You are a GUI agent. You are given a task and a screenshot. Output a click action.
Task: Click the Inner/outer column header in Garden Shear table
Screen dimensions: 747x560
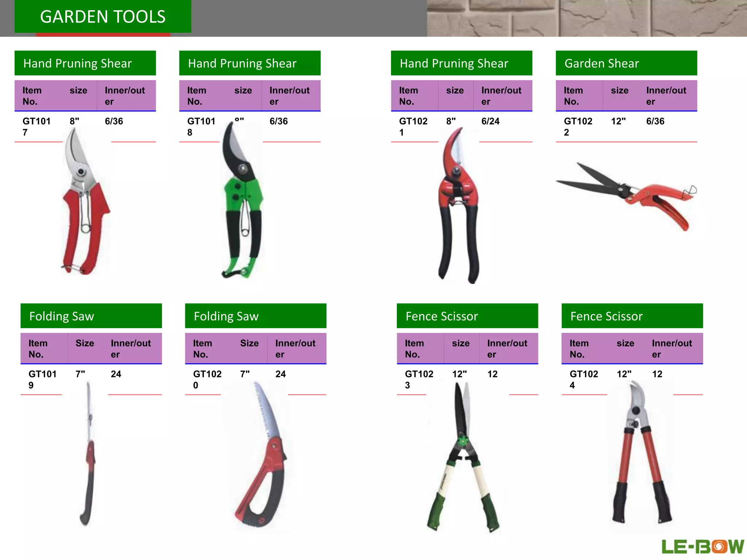tap(666, 96)
